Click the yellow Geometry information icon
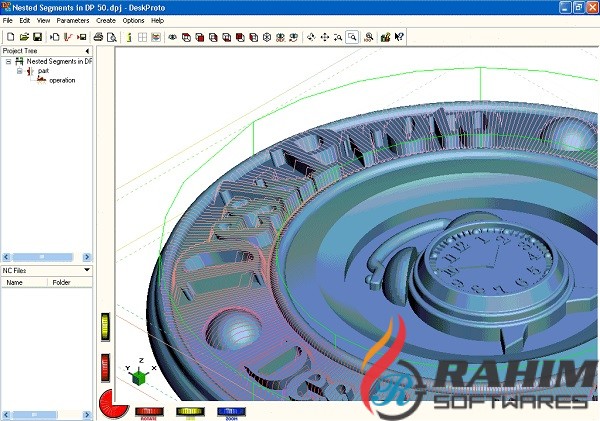The width and height of the screenshot is (600, 421). [129, 37]
